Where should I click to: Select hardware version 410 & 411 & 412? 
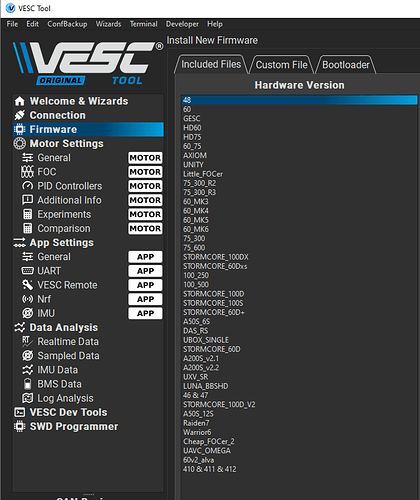pos(299,469)
